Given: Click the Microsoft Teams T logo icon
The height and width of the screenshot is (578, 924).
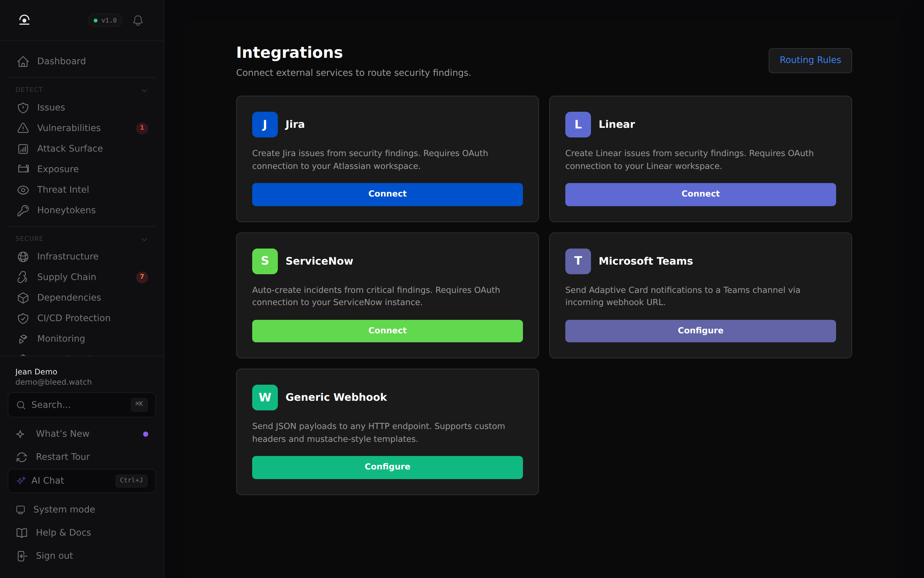Looking at the screenshot, I should 578,261.
